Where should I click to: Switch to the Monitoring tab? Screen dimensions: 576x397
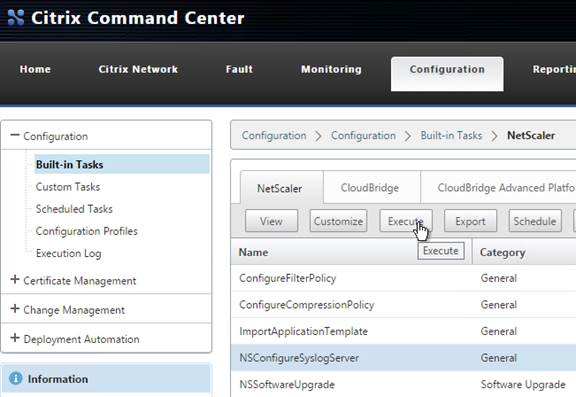point(331,69)
